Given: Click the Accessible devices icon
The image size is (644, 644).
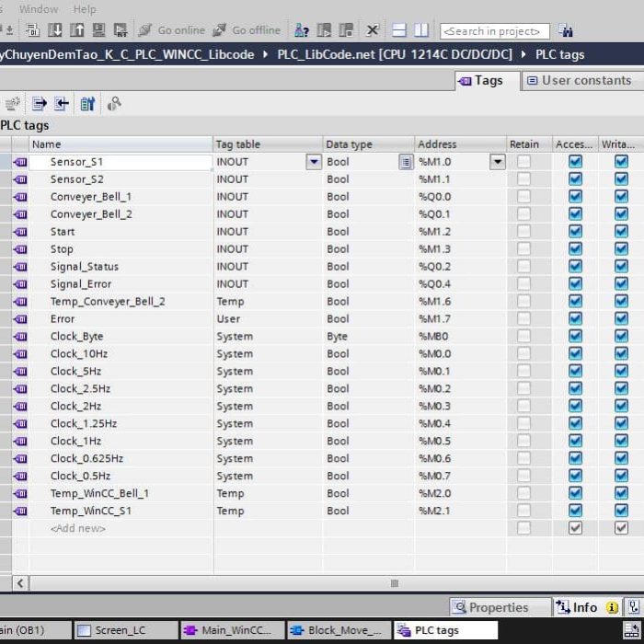Looking at the screenshot, I should coord(302,30).
